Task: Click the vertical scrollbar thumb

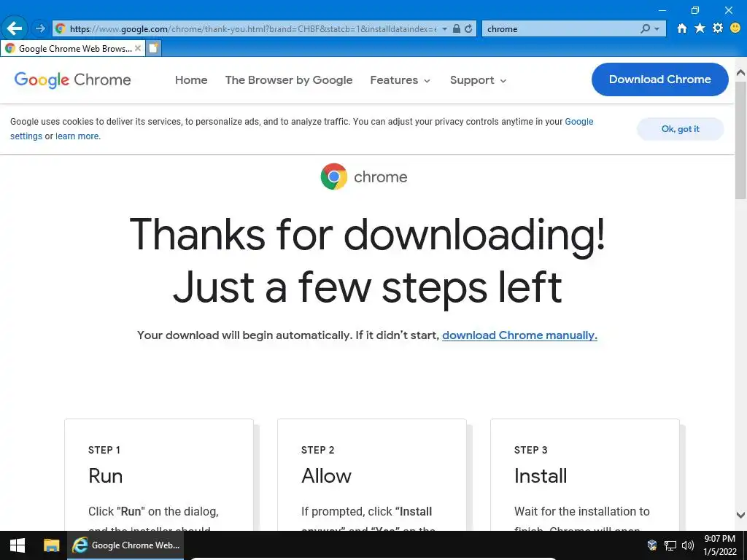Action: click(741, 139)
